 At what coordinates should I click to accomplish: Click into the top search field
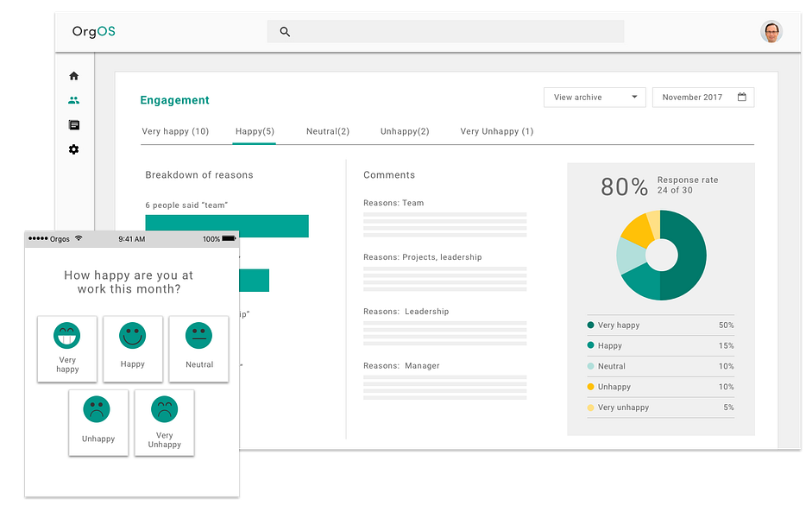point(445,32)
